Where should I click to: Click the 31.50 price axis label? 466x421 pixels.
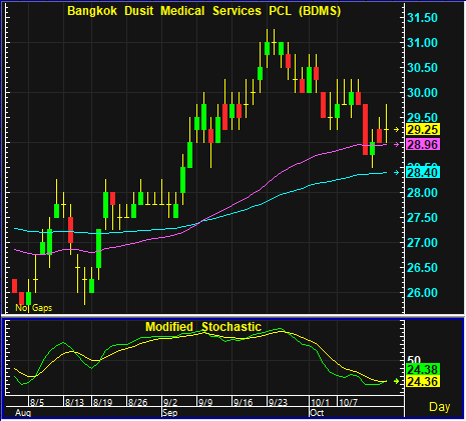422,18
